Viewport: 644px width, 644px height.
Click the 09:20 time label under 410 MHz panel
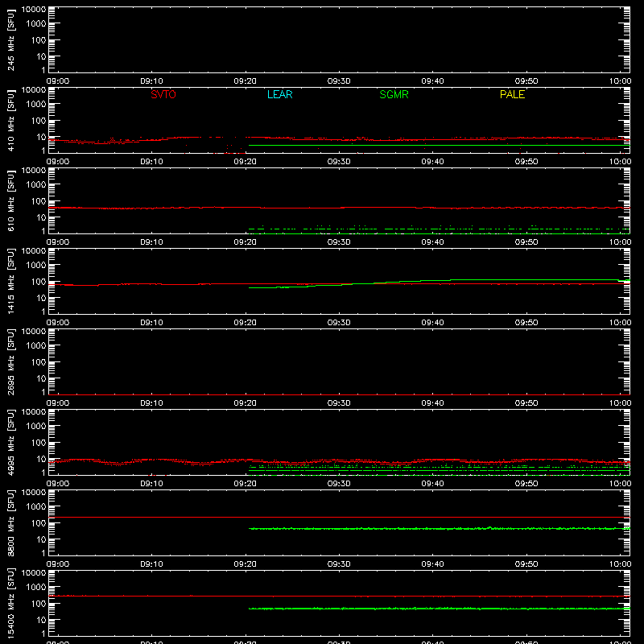pyautogui.click(x=246, y=162)
